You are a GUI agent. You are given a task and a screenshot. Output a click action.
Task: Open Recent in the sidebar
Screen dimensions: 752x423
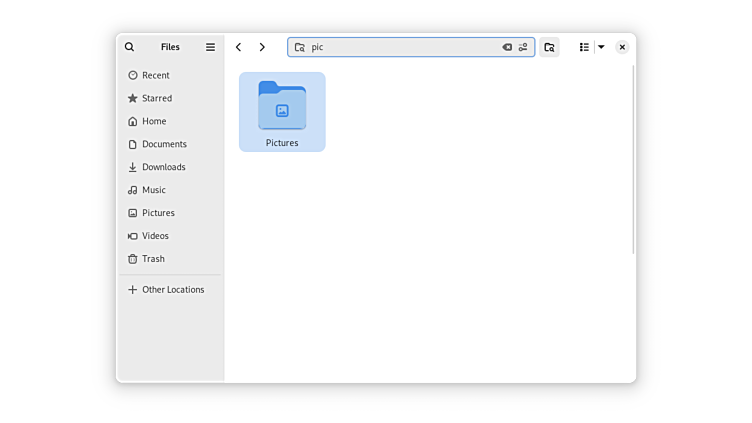pos(155,75)
